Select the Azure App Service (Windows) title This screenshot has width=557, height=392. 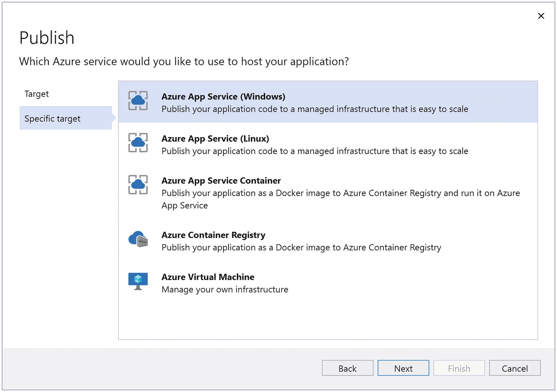(x=223, y=97)
